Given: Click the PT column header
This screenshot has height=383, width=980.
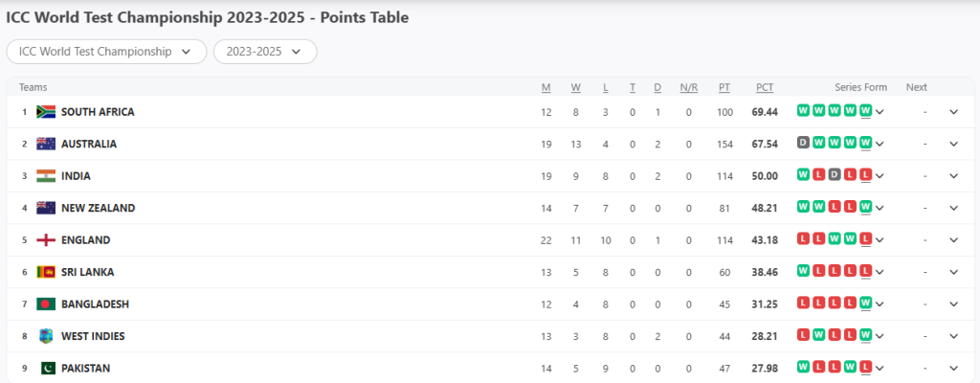Looking at the screenshot, I should pyautogui.click(x=724, y=88).
